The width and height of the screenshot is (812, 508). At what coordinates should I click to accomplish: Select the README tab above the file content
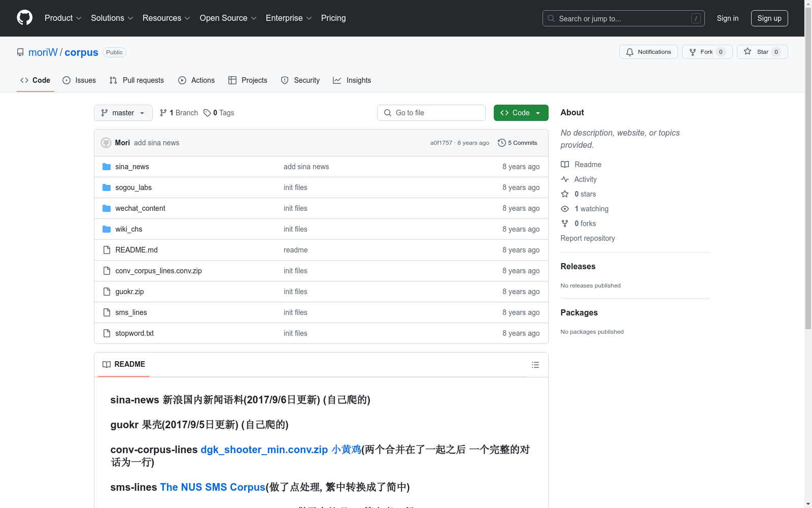point(124,364)
